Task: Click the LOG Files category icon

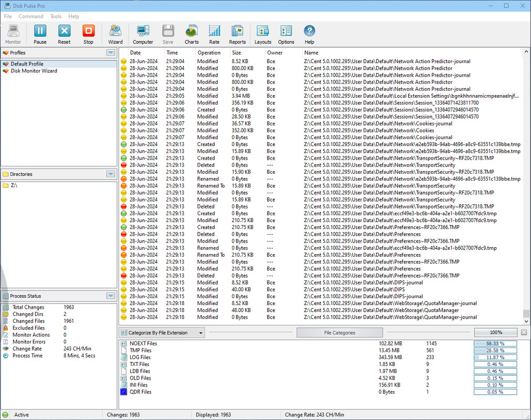Action: pyautogui.click(x=124, y=358)
